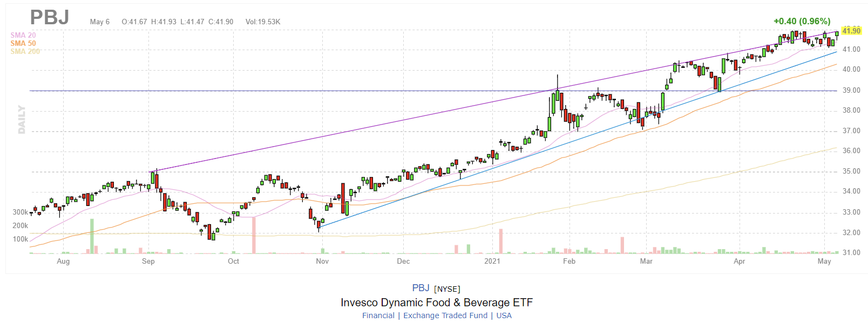Click the 32.00 price axis label

851,232
